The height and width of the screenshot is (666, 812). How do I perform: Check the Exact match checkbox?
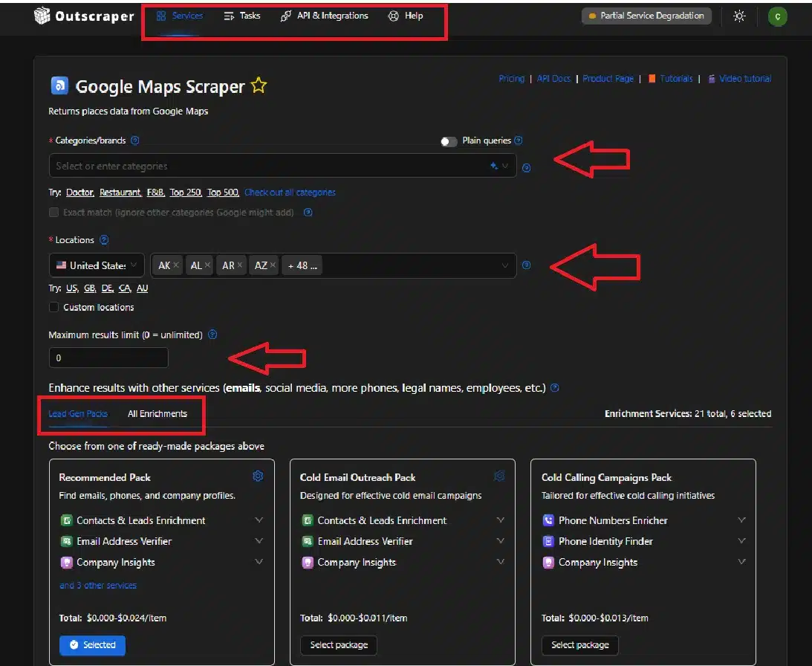tap(53, 213)
